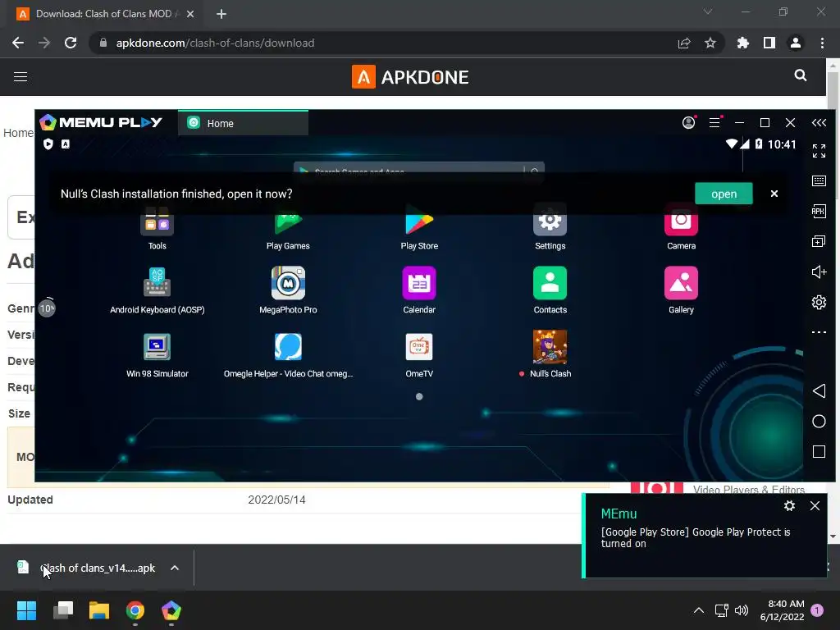This screenshot has height=630, width=840.
Task: Open APKDONE site hamburger menu
Action: [21, 76]
